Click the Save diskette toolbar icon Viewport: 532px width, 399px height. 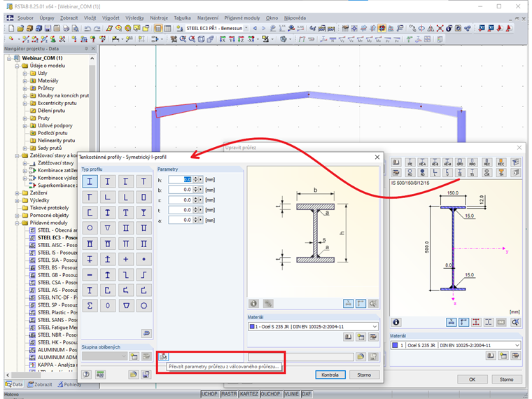[x=48, y=29]
